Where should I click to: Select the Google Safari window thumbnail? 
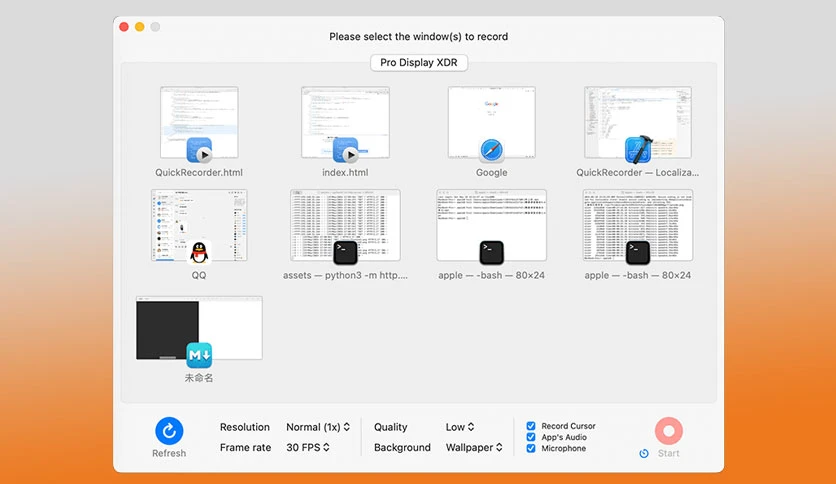pos(492,123)
